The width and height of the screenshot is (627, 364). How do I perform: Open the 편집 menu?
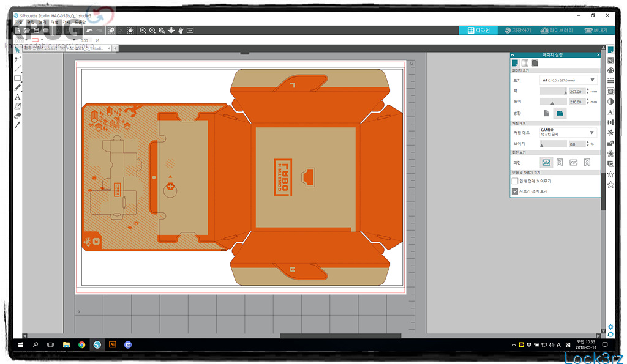point(31,23)
